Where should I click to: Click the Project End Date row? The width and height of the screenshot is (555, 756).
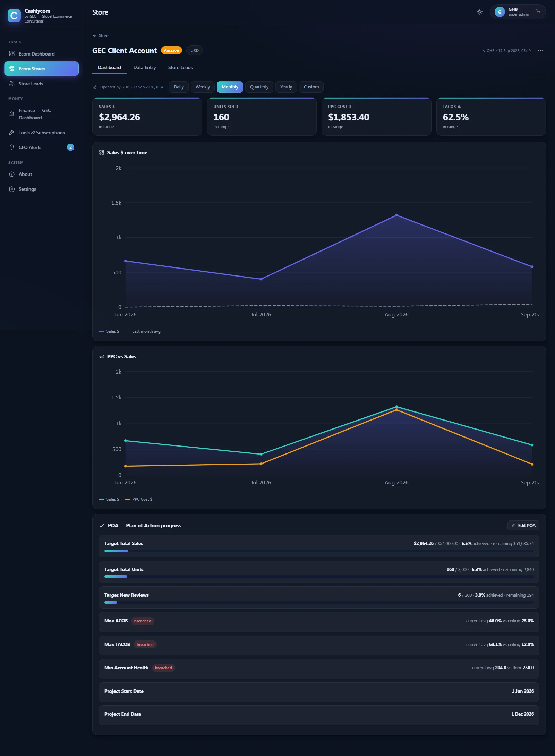[x=319, y=714]
